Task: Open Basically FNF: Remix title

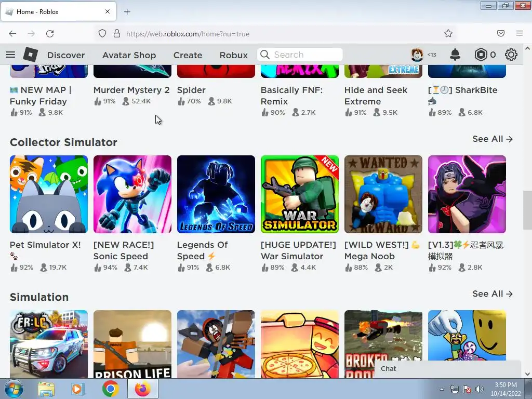Action: click(x=291, y=96)
